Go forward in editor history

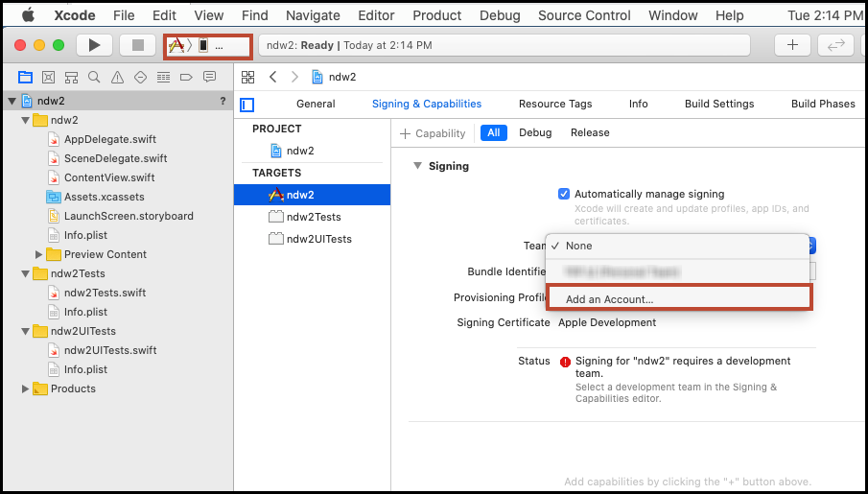tap(294, 77)
